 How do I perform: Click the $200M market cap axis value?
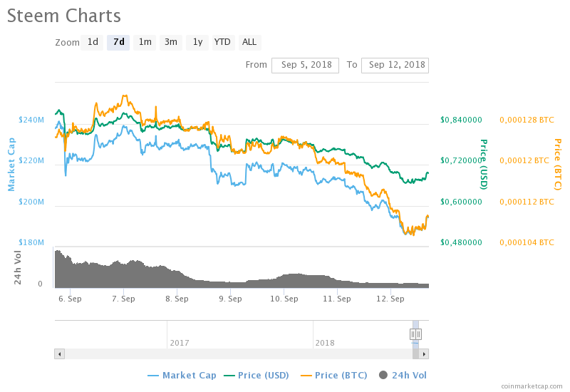click(x=31, y=202)
